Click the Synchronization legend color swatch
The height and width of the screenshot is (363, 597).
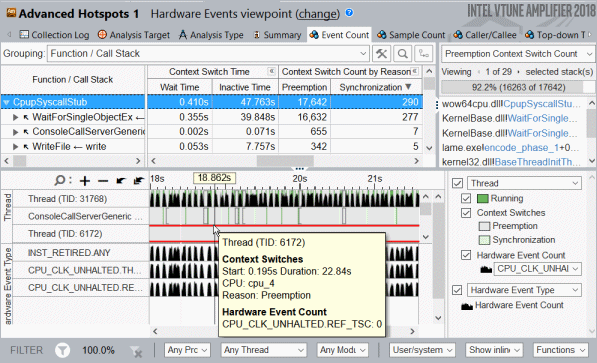pos(484,240)
